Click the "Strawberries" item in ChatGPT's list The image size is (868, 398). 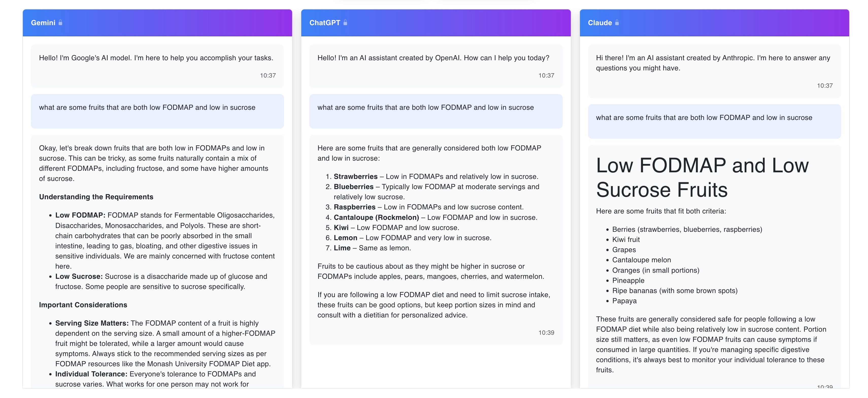356,177
